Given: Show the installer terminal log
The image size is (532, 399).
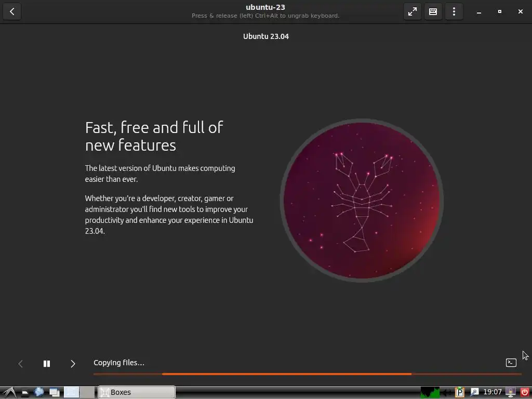Looking at the screenshot, I should pyautogui.click(x=511, y=363).
